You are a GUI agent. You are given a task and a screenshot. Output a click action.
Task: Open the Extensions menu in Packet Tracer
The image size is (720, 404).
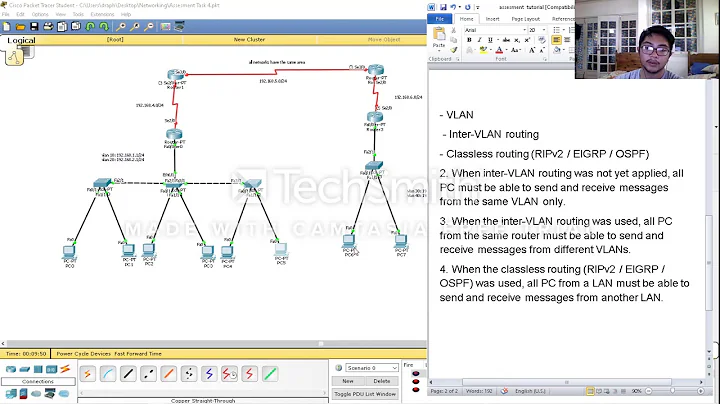[102, 14]
